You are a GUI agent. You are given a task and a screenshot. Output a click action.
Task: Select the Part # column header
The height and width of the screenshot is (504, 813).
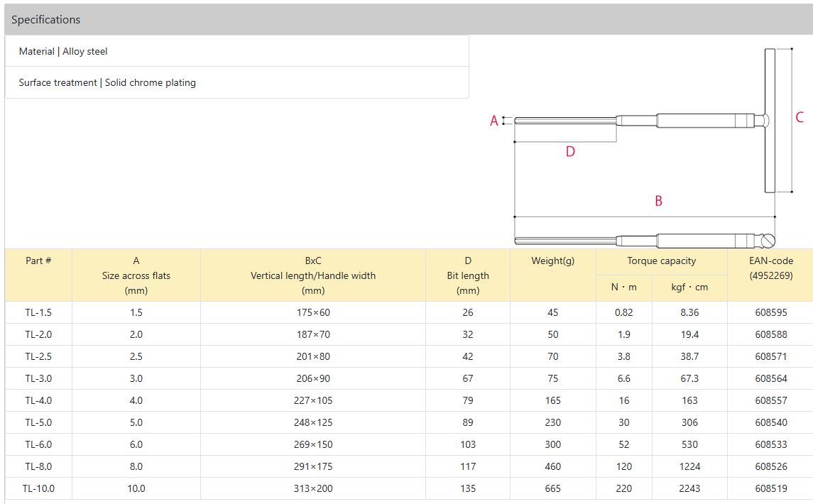pyautogui.click(x=38, y=261)
